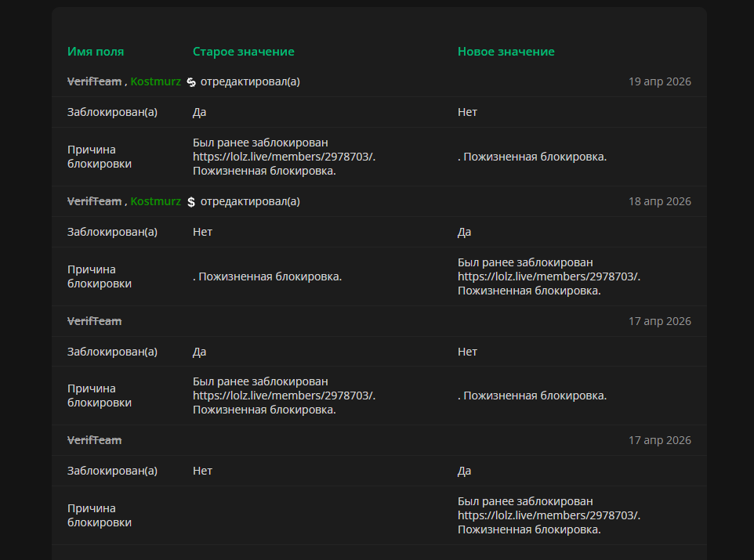Click the 'Имя поля' column header
Screen dimensions: 754x560
click(x=96, y=52)
